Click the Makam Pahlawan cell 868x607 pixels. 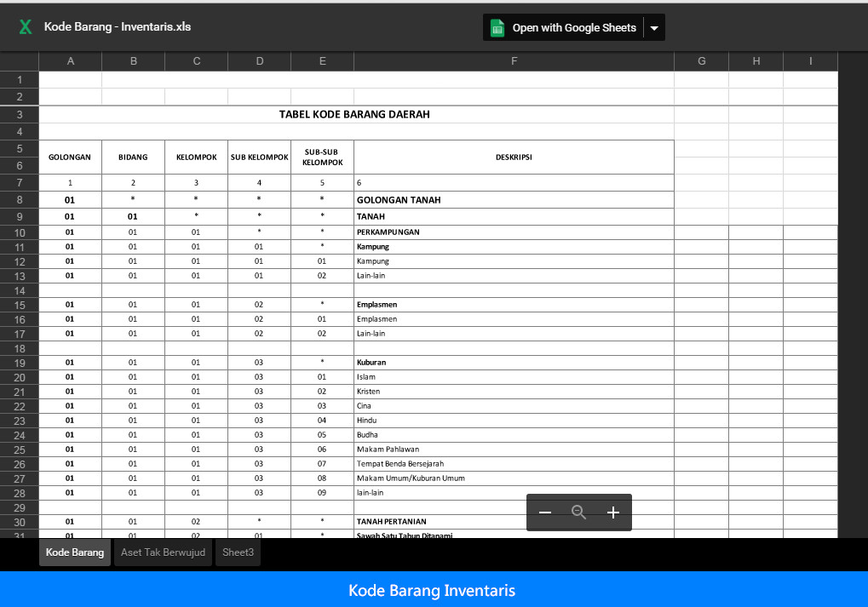[x=514, y=450]
